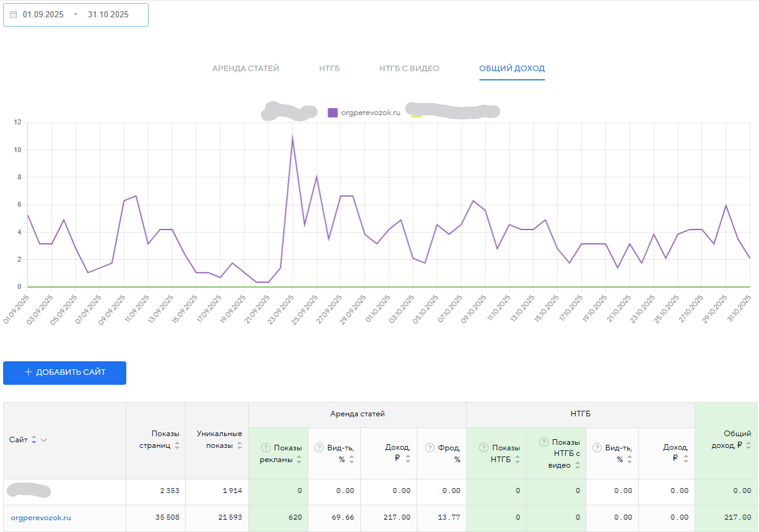Viewport: 759px width, 532px height.
Task: Switch to the НТГБ с видео tab
Action: pyautogui.click(x=409, y=69)
